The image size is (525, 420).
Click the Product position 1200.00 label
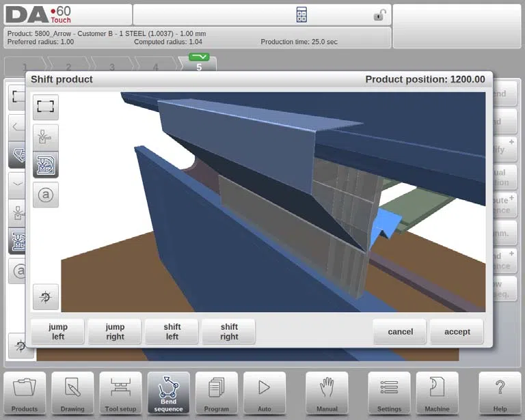tap(425, 79)
